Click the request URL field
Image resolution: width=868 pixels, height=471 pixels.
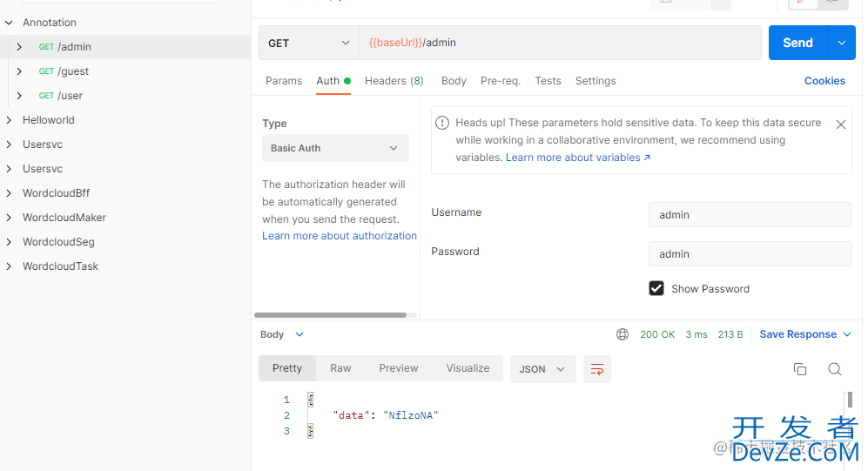pyautogui.click(x=560, y=43)
